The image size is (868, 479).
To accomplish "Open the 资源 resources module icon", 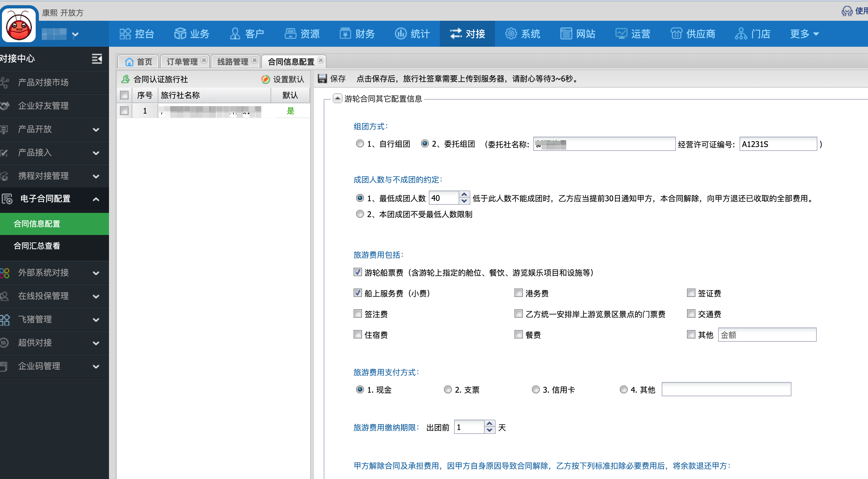I will pyautogui.click(x=290, y=34).
